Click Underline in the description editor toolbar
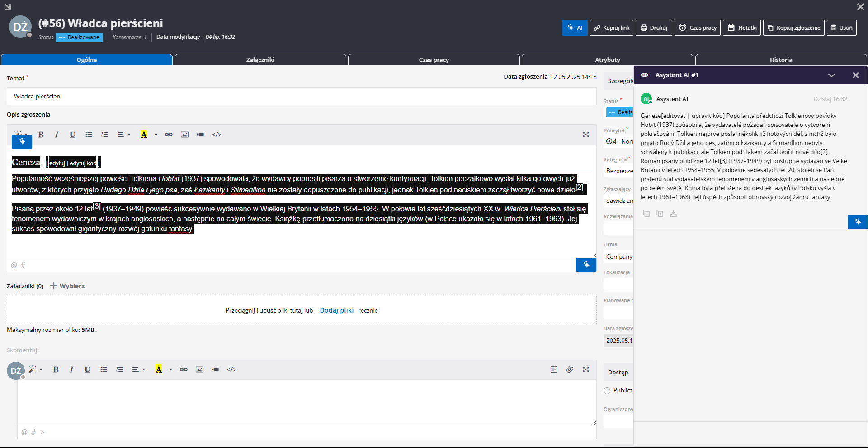 pyautogui.click(x=72, y=135)
